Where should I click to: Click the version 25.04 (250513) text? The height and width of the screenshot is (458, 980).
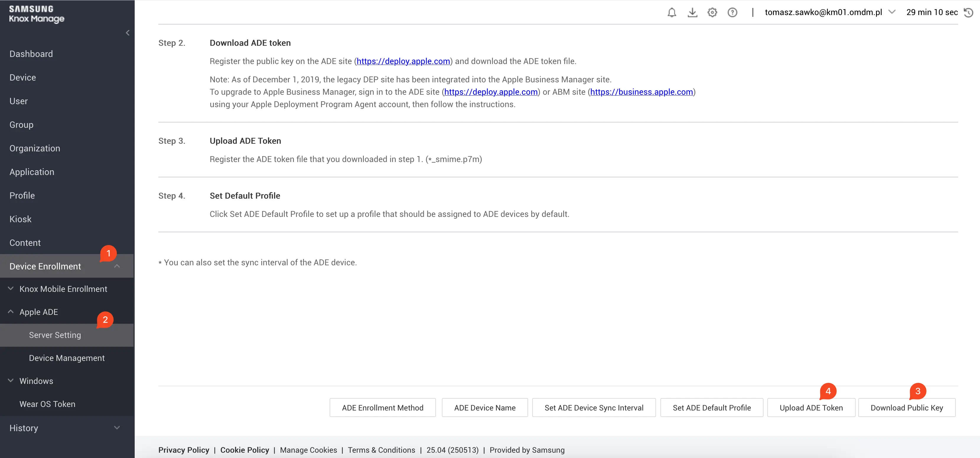tap(452, 450)
